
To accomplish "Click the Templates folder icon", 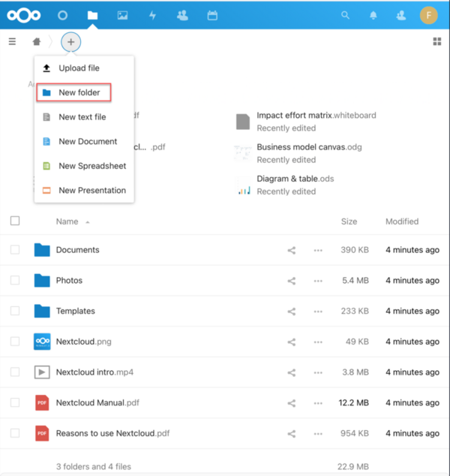I will [42, 311].
